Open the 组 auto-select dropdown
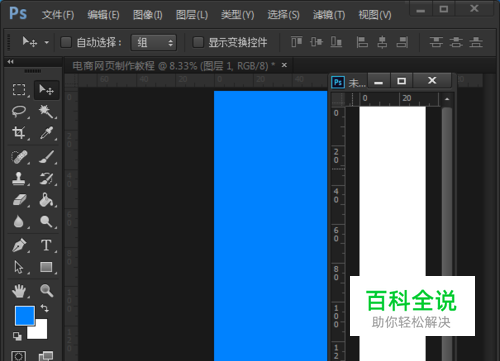 (154, 43)
